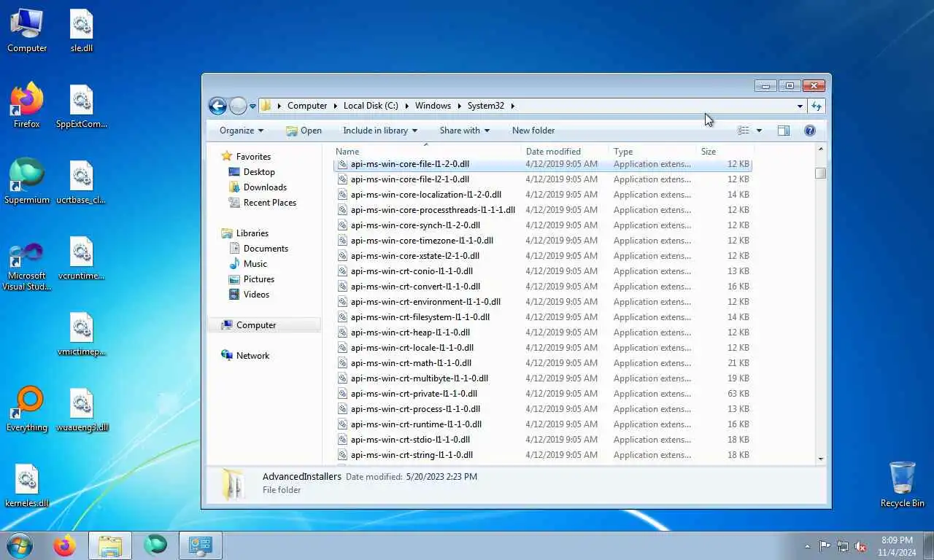This screenshot has height=560, width=934.
Task: Select the Everything desktop shortcut
Action: click(x=27, y=409)
